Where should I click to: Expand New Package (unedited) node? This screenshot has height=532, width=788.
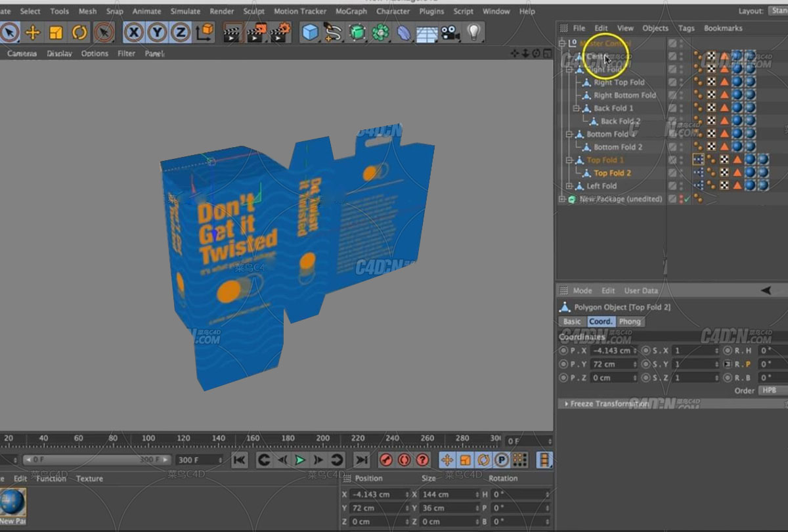click(x=563, y=199)
